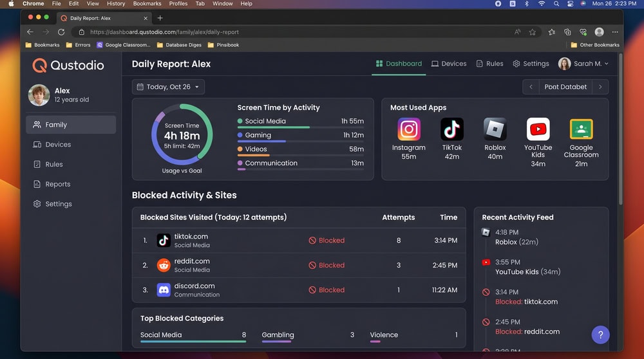Click the read aloud icon in address bar
The image size is (644, 359).
pos(518,32)
